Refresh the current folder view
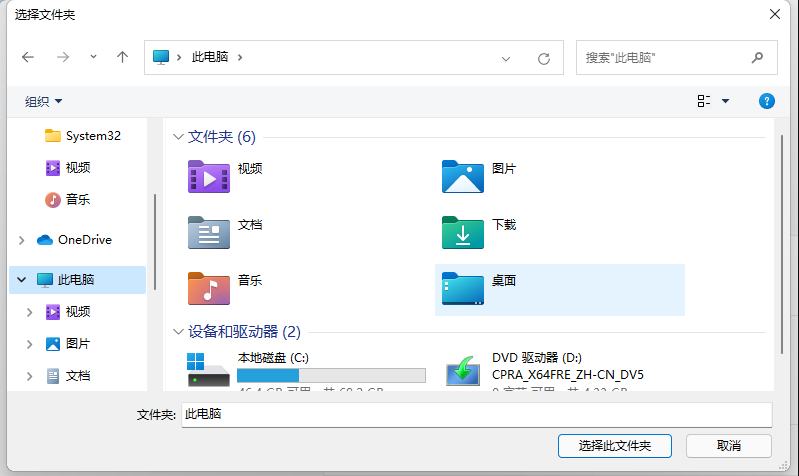The image size is (799, 476). [x=544, y=58]
